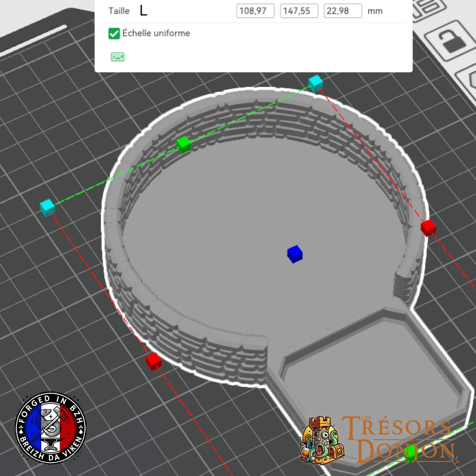Select the cyan corner handle at the top
Image resolution: width=476 pixels, height=476 pixels.
point(316,82)
